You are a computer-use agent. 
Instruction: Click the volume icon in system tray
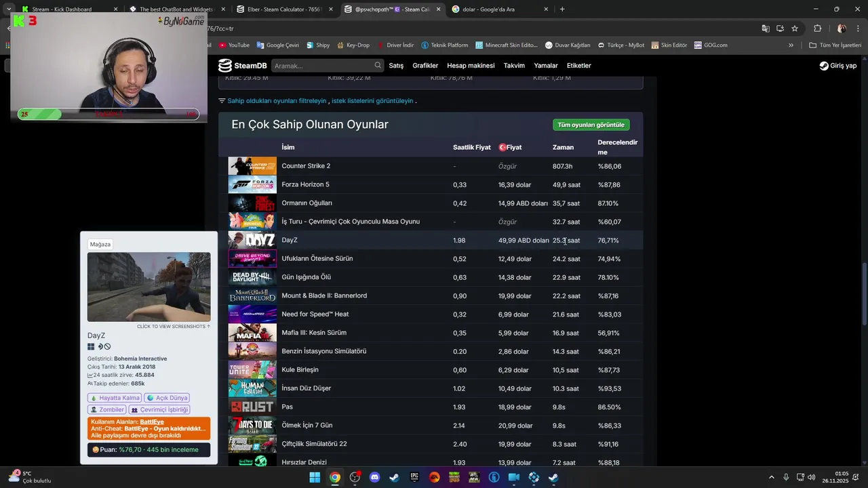811,477
